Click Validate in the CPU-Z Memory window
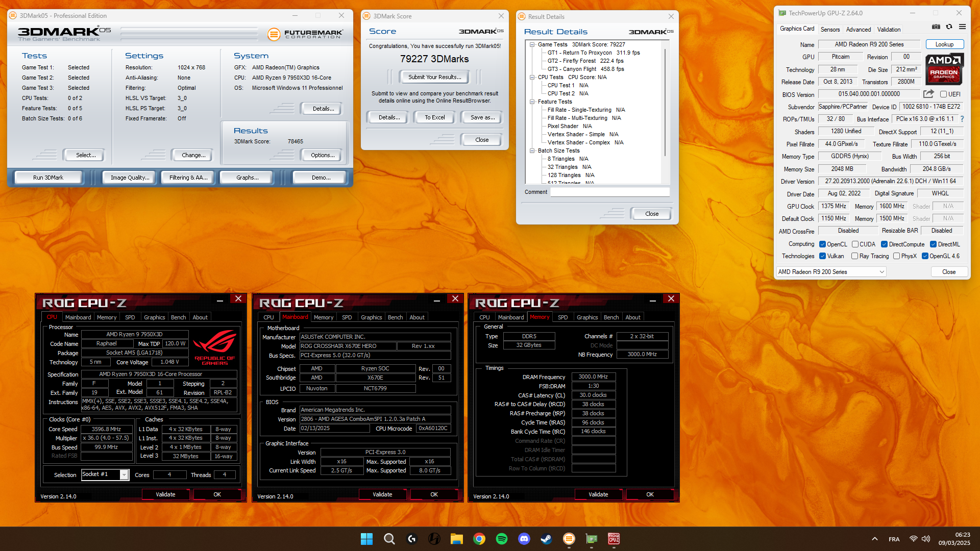This screenshot has height=551, width=980. coord(598,494)
